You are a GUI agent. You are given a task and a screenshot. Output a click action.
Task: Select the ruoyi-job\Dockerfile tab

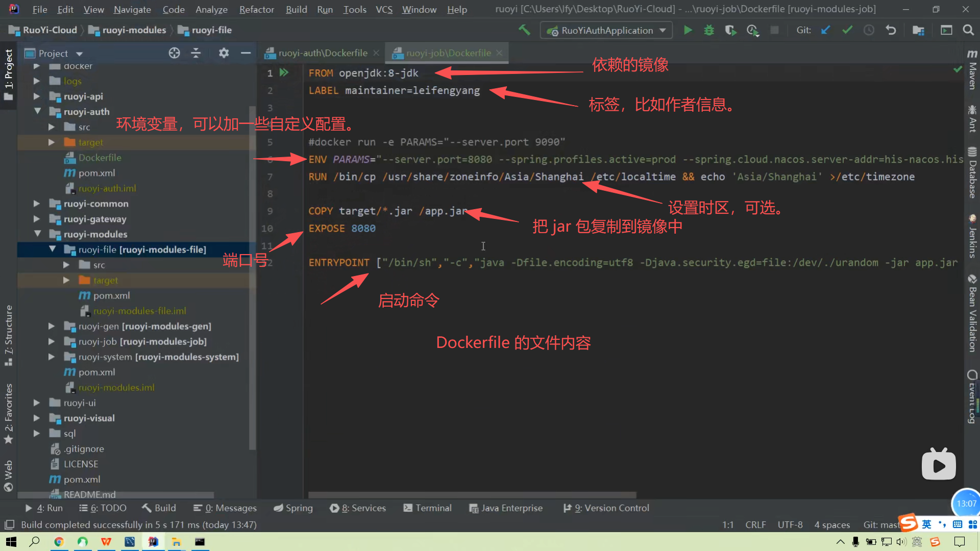point(448,53)
